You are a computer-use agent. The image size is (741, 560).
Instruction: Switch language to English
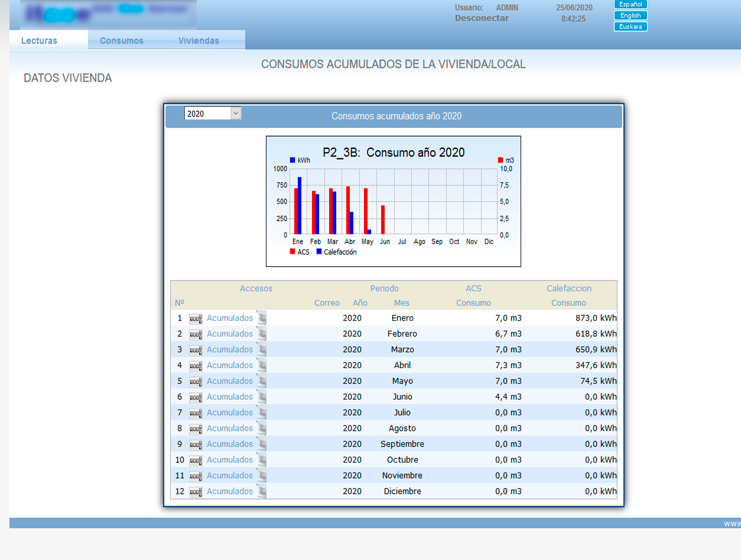coord(630,15)
